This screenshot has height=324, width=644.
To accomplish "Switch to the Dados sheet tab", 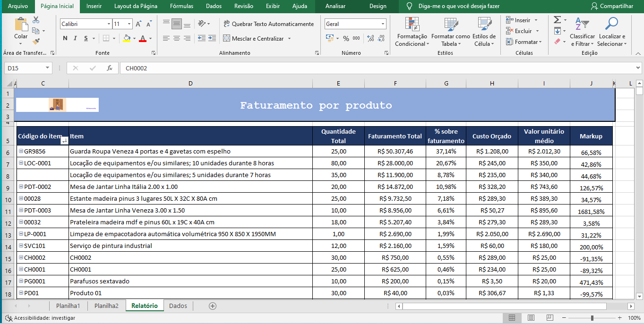I will coord(178,306).
